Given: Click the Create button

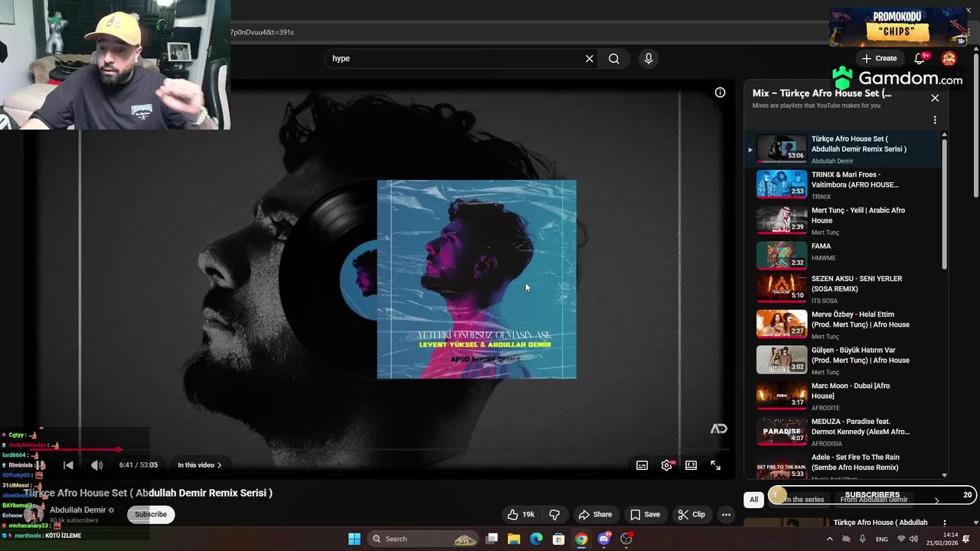Looking at the screenshot, I should (879, 58).
